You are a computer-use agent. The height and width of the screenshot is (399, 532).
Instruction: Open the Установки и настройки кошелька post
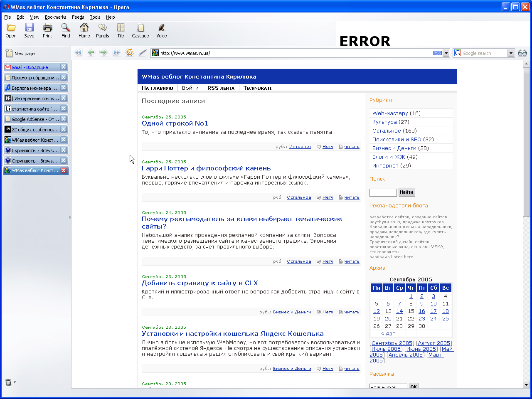[x=233, y=334]
